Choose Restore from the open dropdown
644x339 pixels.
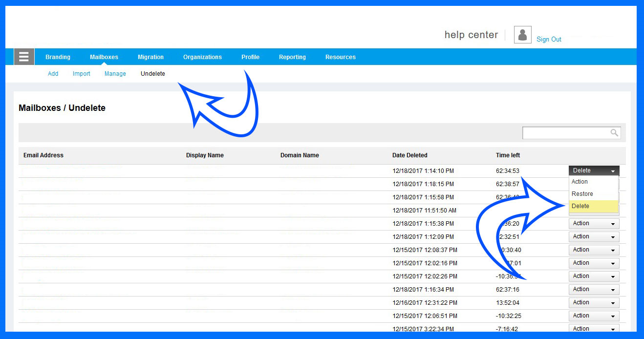582,194
